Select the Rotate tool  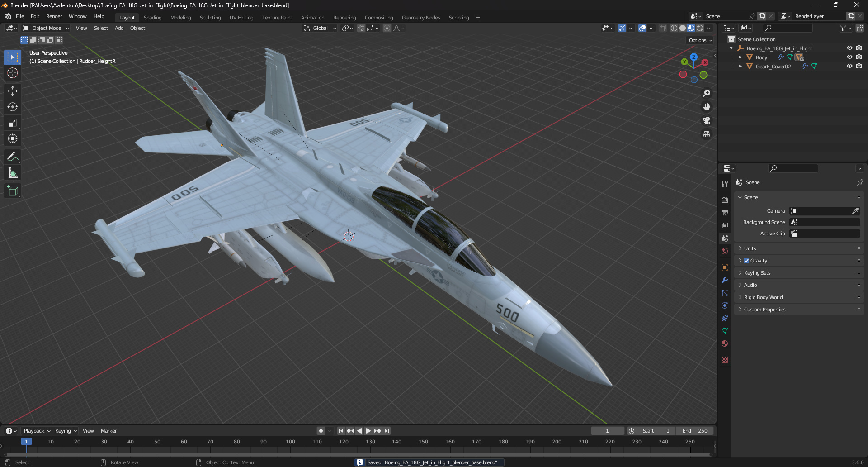[x=13, y=107]
